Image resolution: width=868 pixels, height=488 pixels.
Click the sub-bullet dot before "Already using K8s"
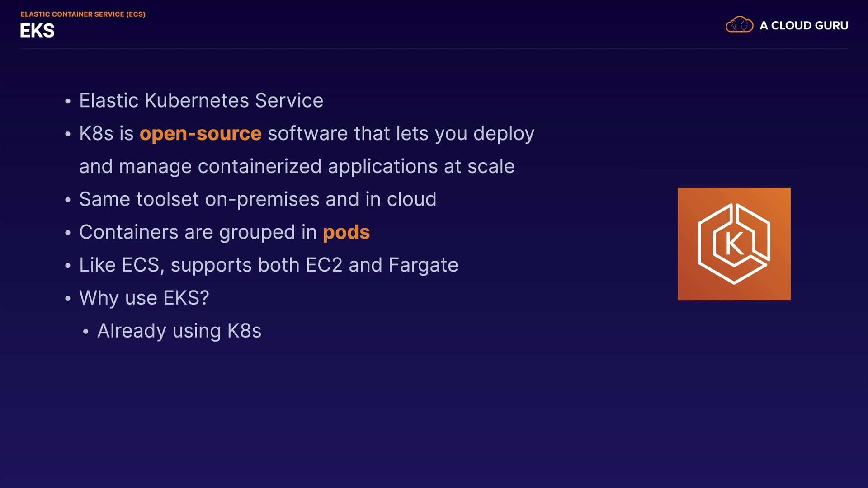pyautogui.click(x=86, y=332)
